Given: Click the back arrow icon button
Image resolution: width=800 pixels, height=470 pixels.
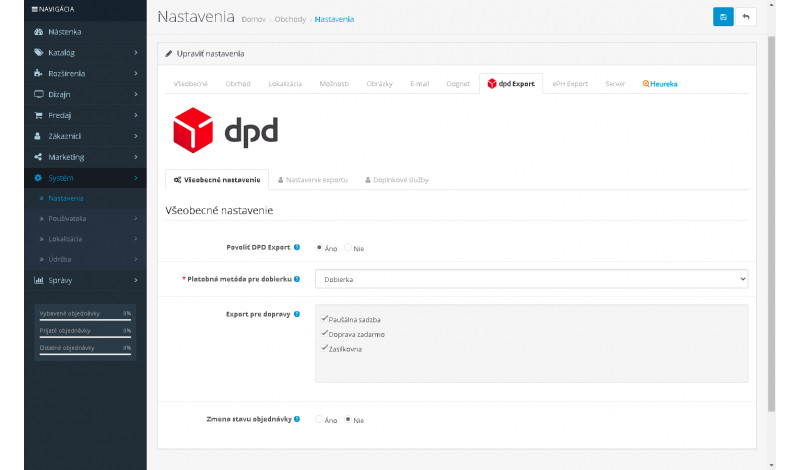Looking at the screenshot, I should point(746,17).
